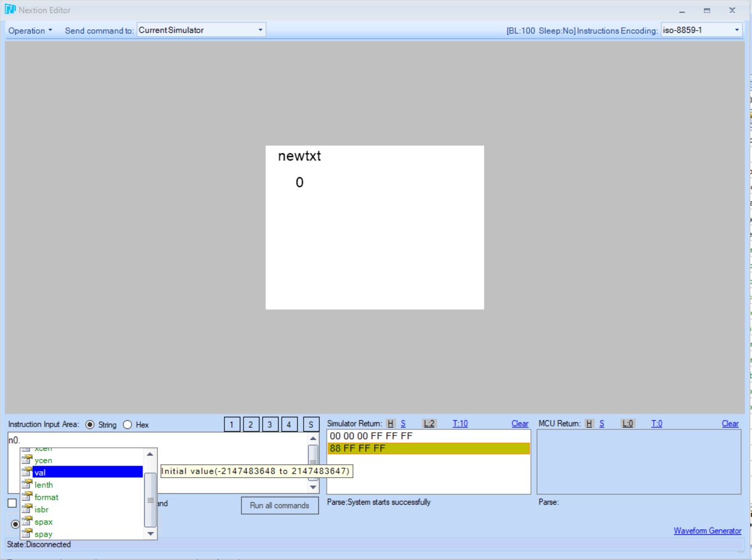This screenshot has width=752, height=560.
Task: Click the lenth property icon
Action: coord(27,485)
